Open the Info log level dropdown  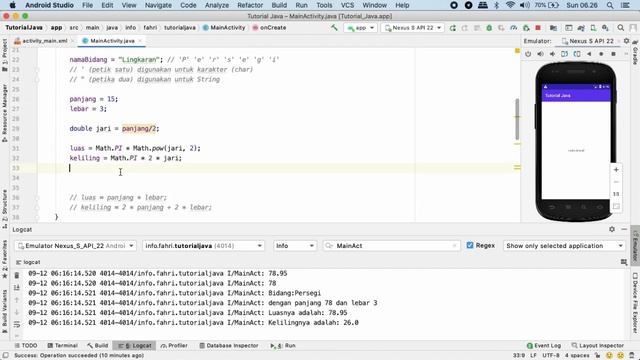point(295,246)
